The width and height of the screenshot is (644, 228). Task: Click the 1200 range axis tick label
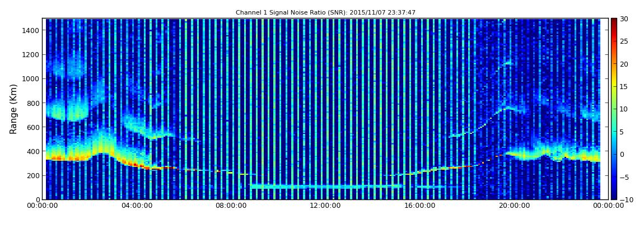click(x=31, y=55)
